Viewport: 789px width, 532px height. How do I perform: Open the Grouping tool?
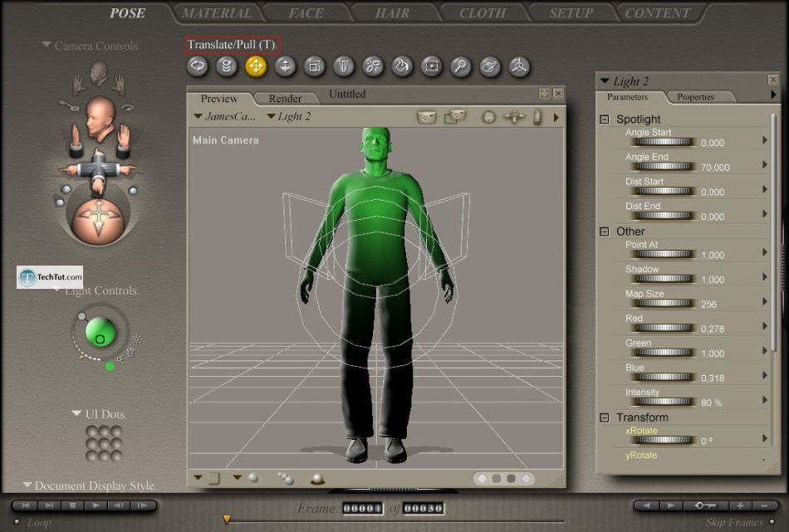[x=433, y=67]
